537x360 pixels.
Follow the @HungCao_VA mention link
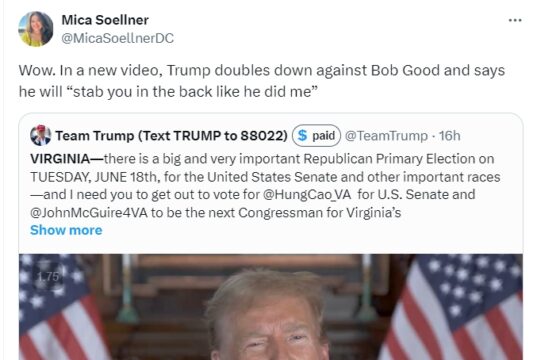tap(307, 195)
